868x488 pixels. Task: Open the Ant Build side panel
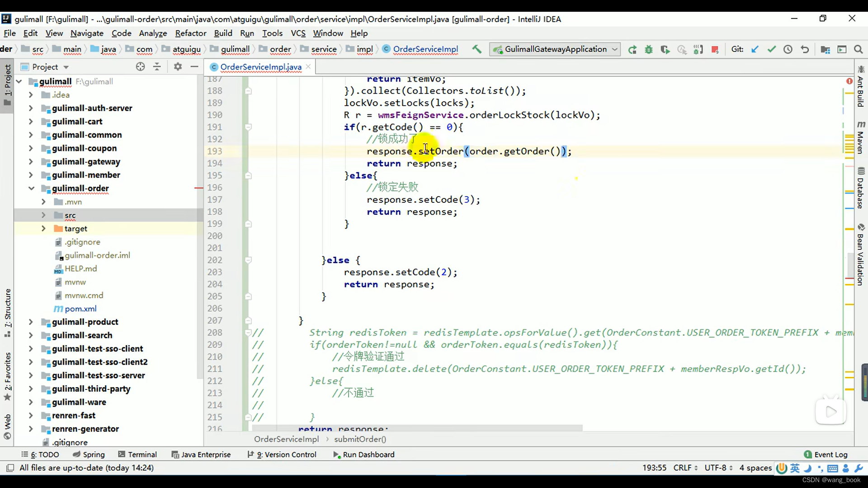(x=861, y=87)
